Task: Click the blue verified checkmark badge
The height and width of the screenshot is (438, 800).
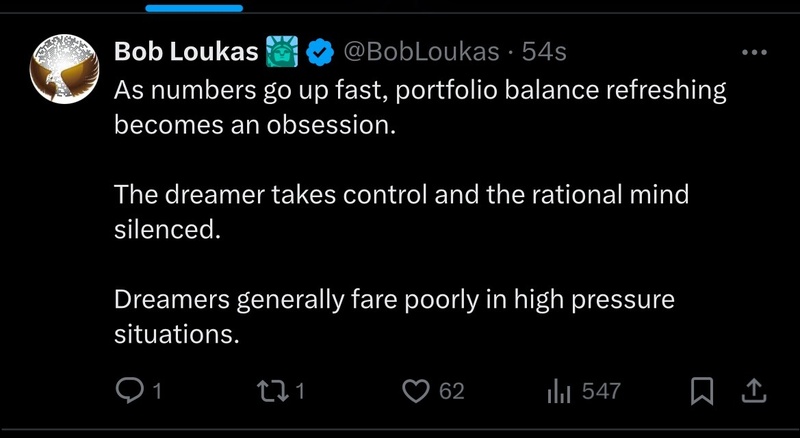Action: pyautogui.click(x=320, y=50)
